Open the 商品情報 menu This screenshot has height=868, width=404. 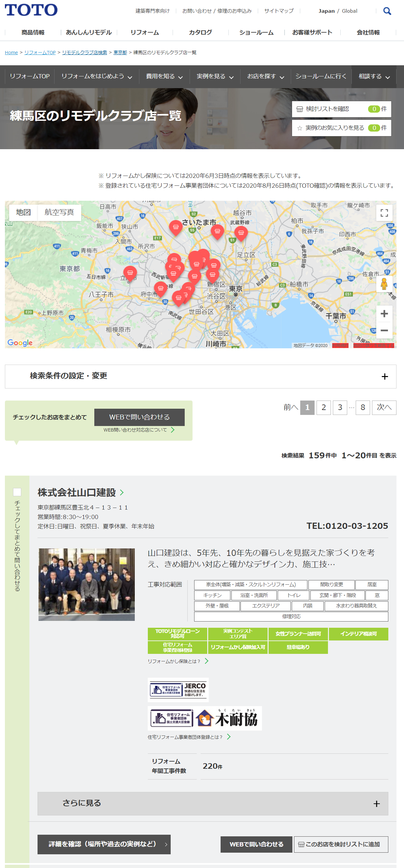(33, 32)
